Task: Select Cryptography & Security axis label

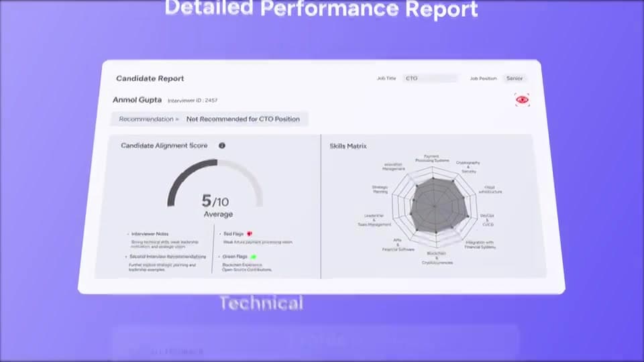Action: (x=468, y=164)
